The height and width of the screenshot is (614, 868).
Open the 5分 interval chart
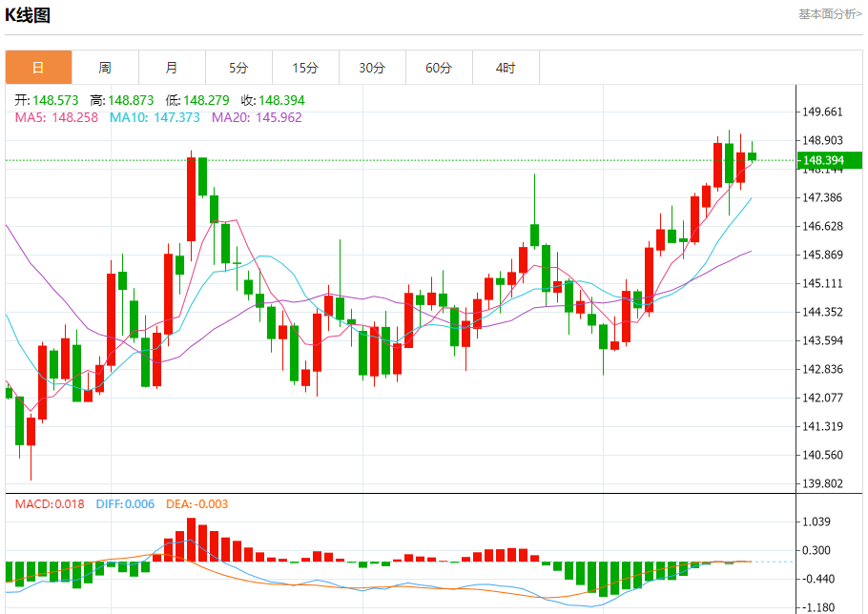click(x=238, y=68)
